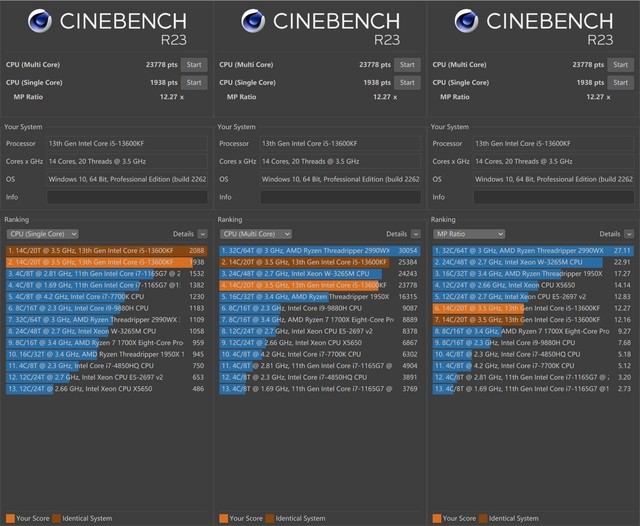Select the Threadripper 2990WX row scoring 1109
This screenshot has height=526, width=640.
107,320
